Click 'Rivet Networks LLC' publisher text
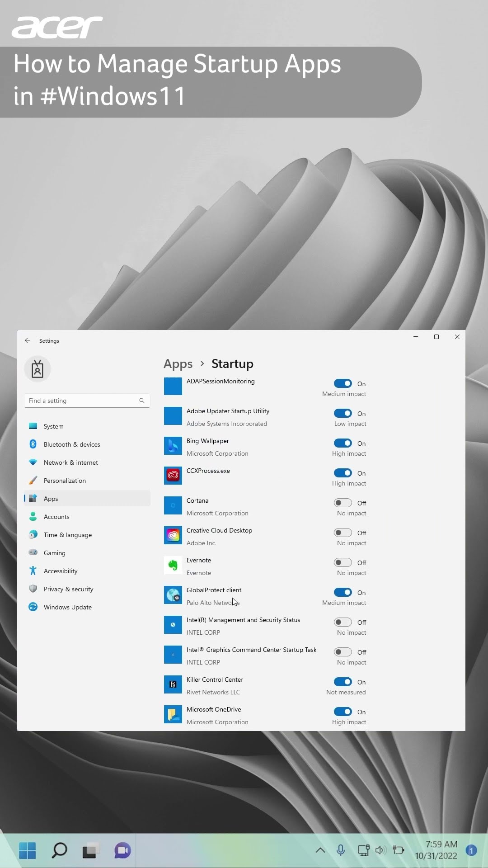488x868 pixels. [213, 692]
